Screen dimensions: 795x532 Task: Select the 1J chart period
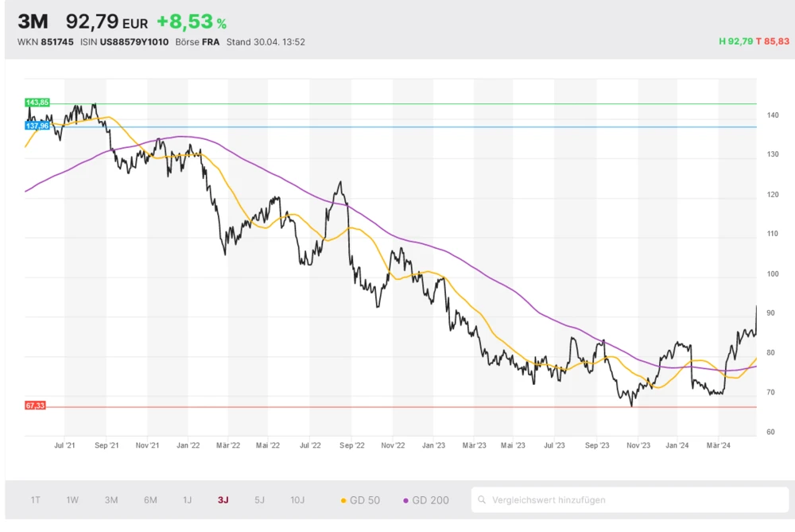[x=188, y=500]
